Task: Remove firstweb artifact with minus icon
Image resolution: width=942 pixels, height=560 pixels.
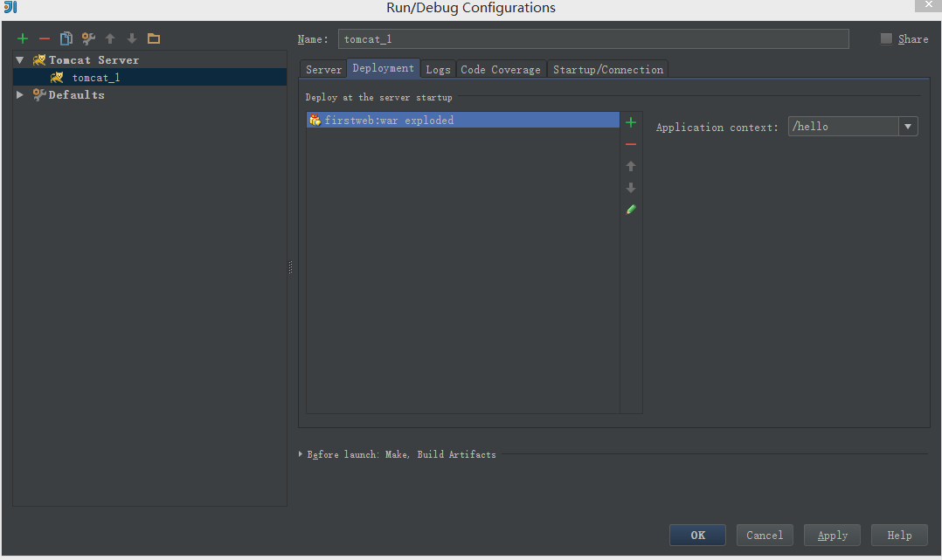Action: click(x=631, y=145)
